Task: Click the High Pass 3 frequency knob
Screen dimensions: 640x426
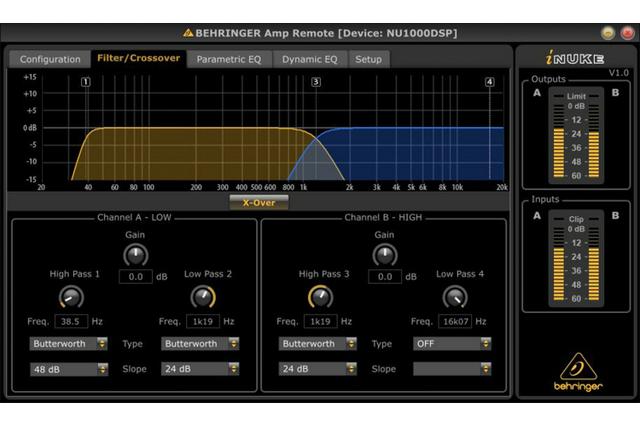Action: [x=320, y=297]
